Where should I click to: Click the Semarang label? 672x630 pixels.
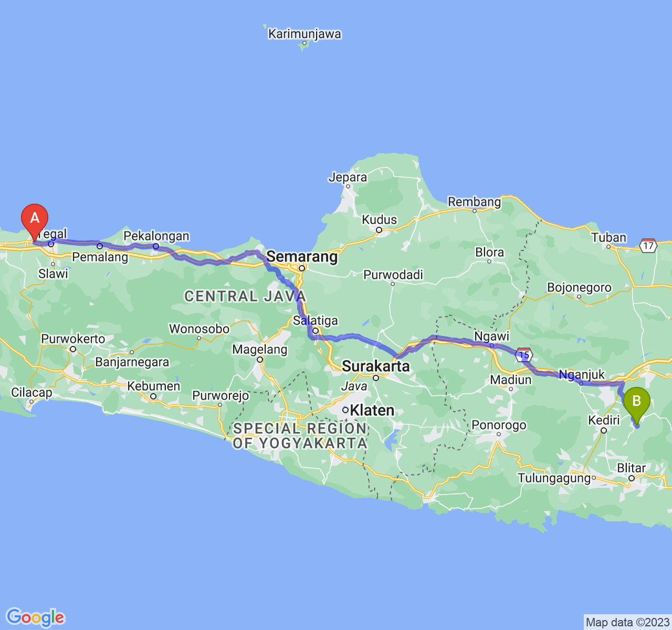click(x=302, y=257)
